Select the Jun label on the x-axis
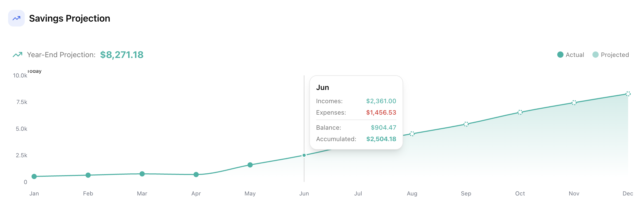 tap(304, 193)
